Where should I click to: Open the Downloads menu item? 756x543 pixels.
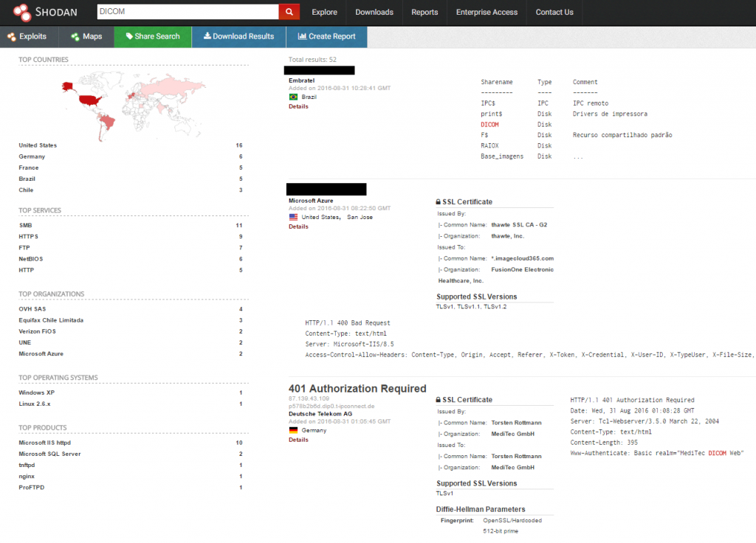click(x=374, y=13)
